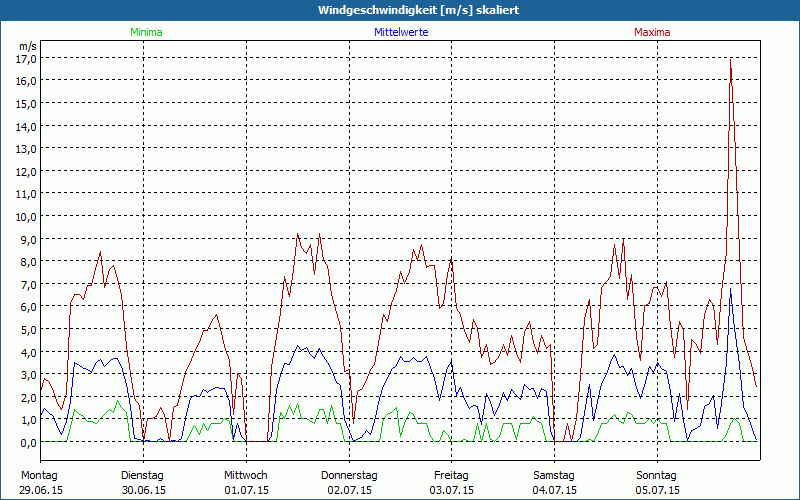Click the chart title Windgeschwindigkeit [m/s] skaliert
800x500 pixels.
400,10
